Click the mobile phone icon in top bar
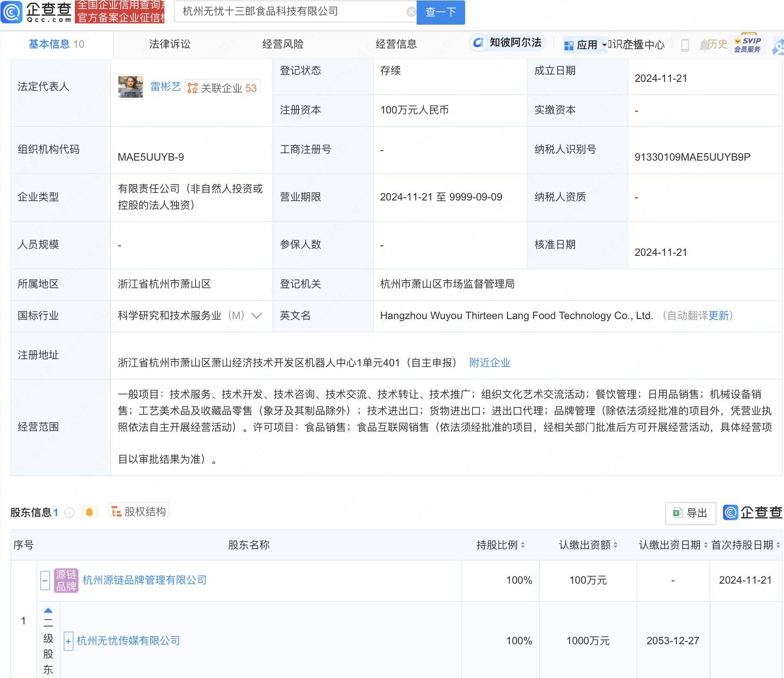This screenshot has width=784, height=678. tap(685, 45)
